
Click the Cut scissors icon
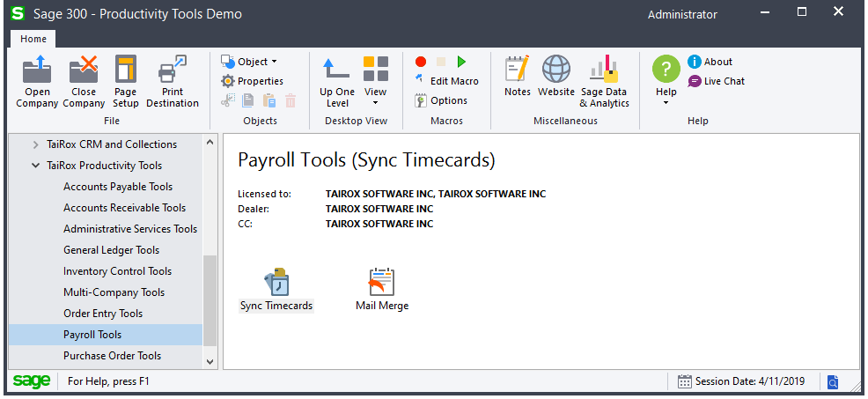228,100
